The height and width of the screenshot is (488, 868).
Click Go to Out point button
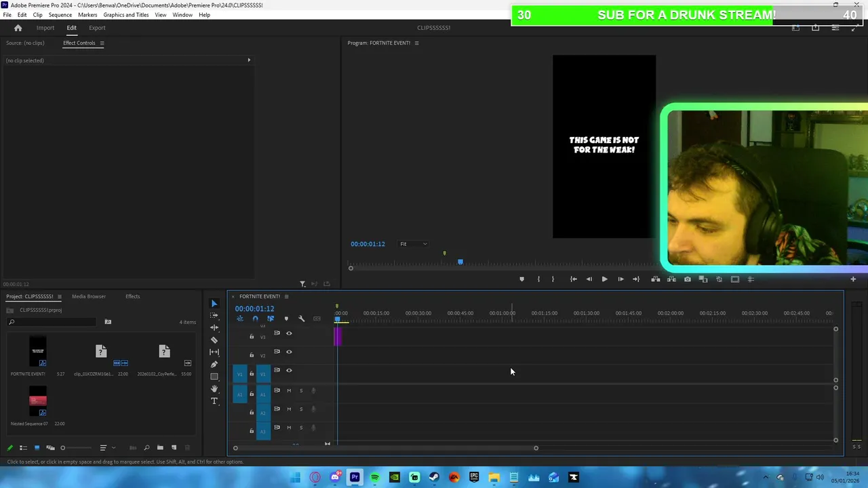point(636,279)
